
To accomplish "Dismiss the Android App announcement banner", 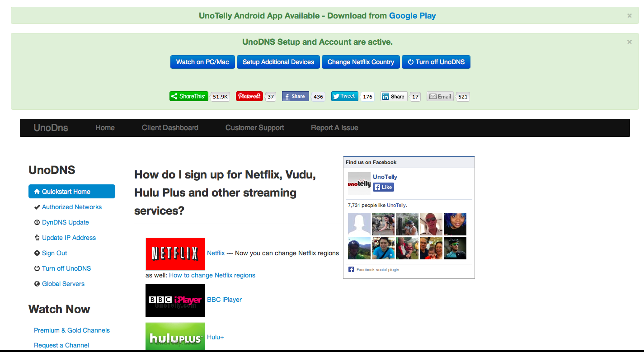I will pyautogui.click(x=629, y=15).
